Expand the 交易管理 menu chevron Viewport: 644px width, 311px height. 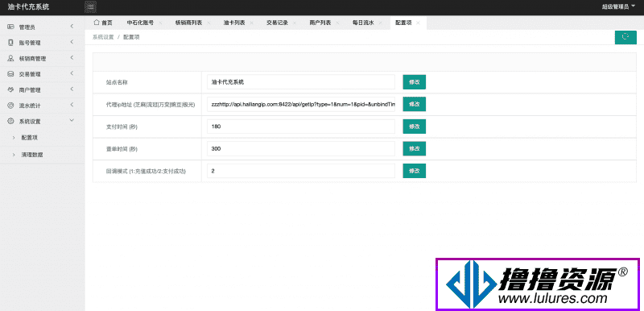pos(72,73)
